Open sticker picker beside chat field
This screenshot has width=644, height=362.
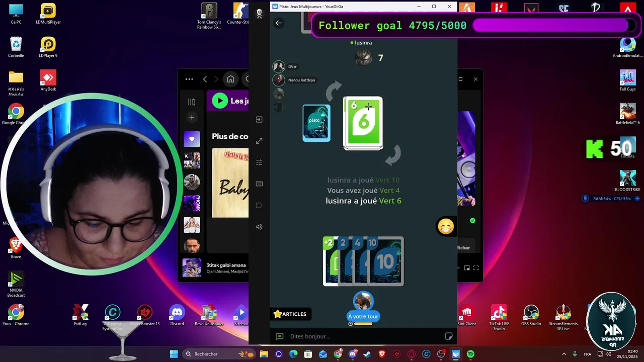[x=448, y=336]
